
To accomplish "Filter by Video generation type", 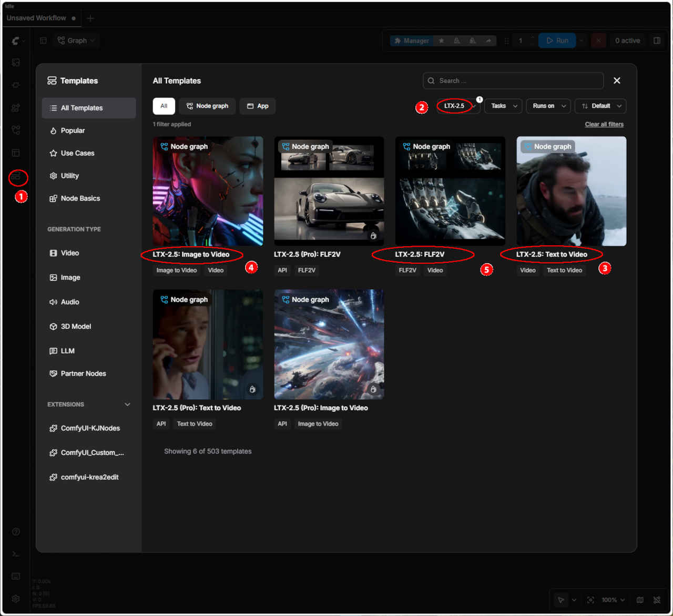I will click(88, 253).
